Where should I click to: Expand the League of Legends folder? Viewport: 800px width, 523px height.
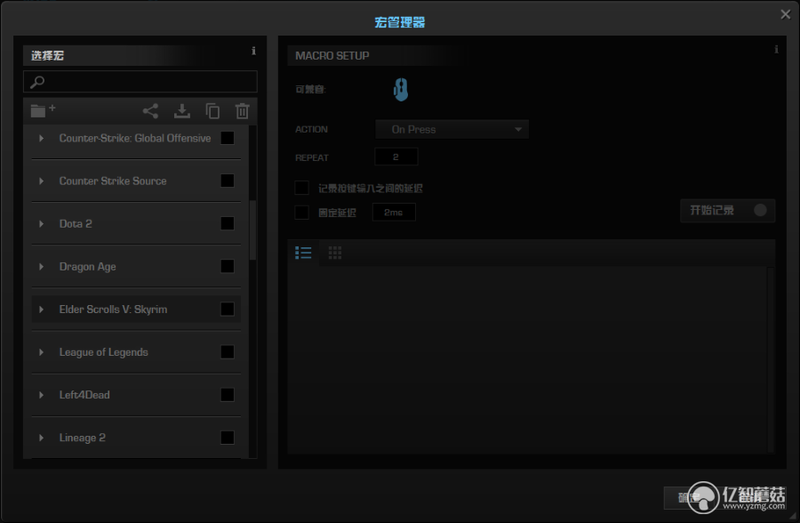[41, 353]
